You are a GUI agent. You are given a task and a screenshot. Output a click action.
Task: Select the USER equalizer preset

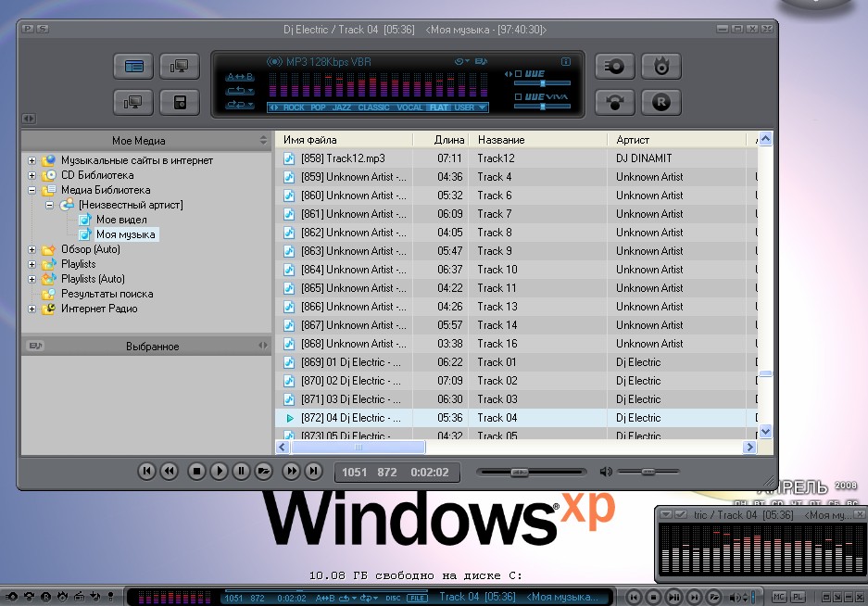464,107
